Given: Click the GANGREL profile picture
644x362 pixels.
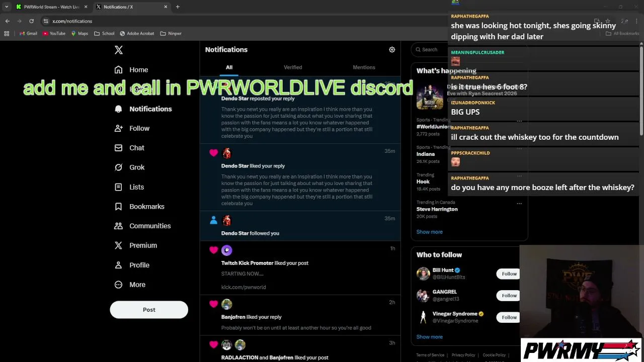Looking at the screenshot, I should [423, 295].
